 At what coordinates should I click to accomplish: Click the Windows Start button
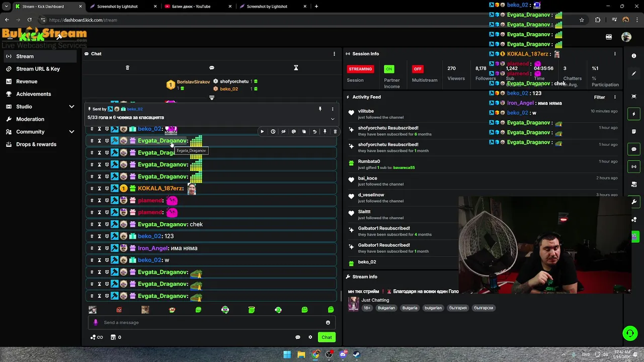[287, 354]
